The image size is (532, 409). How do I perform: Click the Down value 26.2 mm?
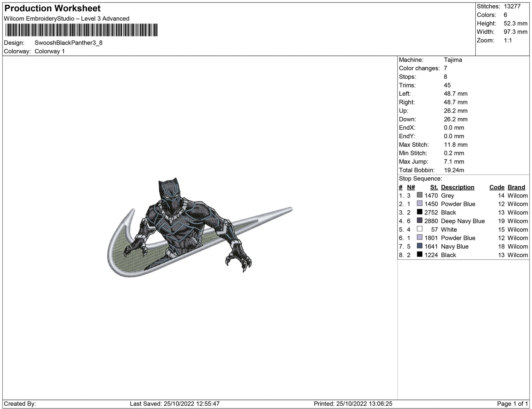[456, 119]
